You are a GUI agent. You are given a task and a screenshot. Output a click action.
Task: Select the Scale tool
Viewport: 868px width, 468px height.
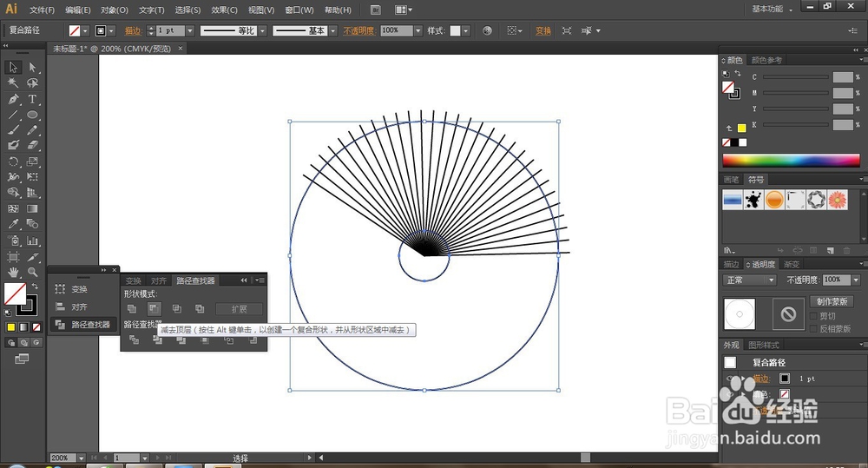click(x=32, y=161)
